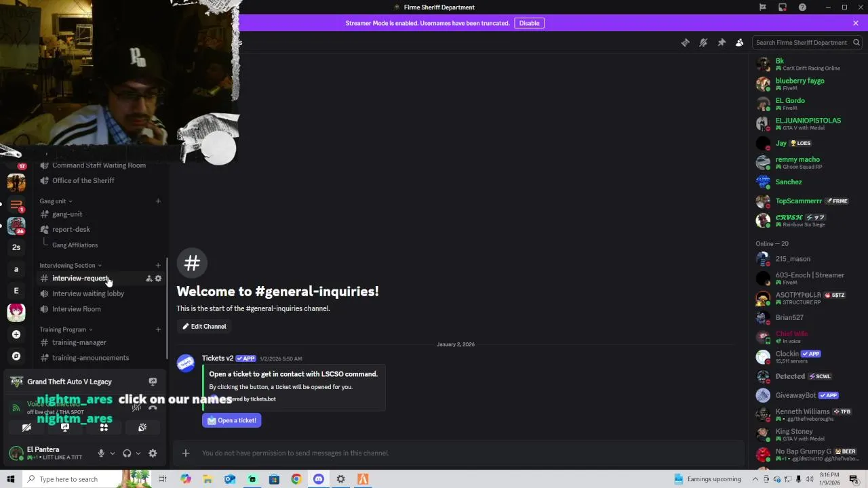
Task: Join Interview waiting lobby voice channel
Action: 100,293
